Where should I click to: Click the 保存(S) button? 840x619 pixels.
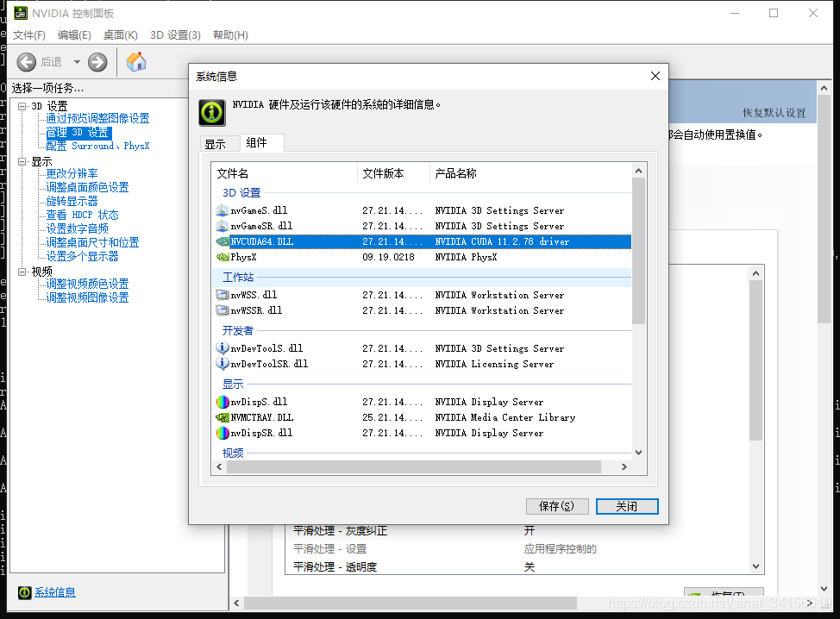click(x=557, y=506)
